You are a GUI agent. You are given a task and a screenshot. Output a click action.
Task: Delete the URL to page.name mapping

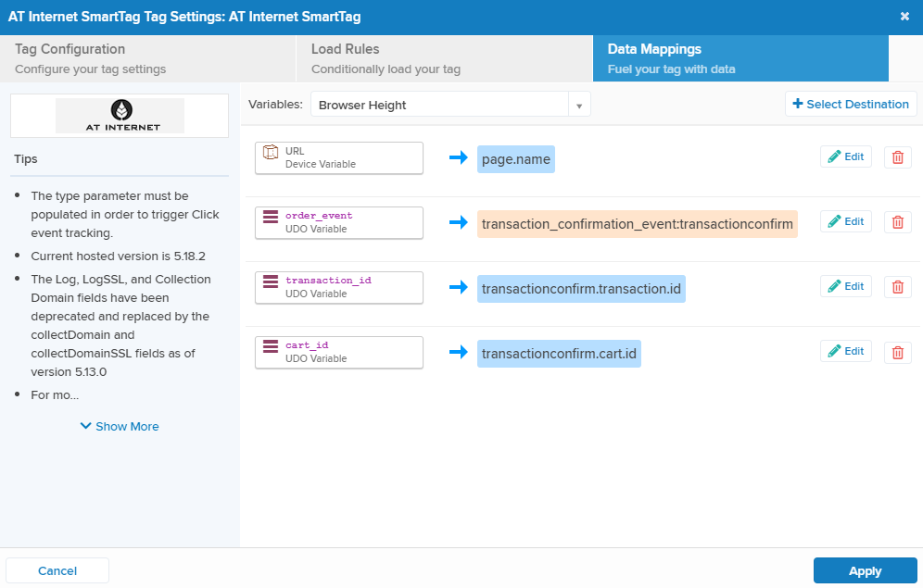(897, 157)
